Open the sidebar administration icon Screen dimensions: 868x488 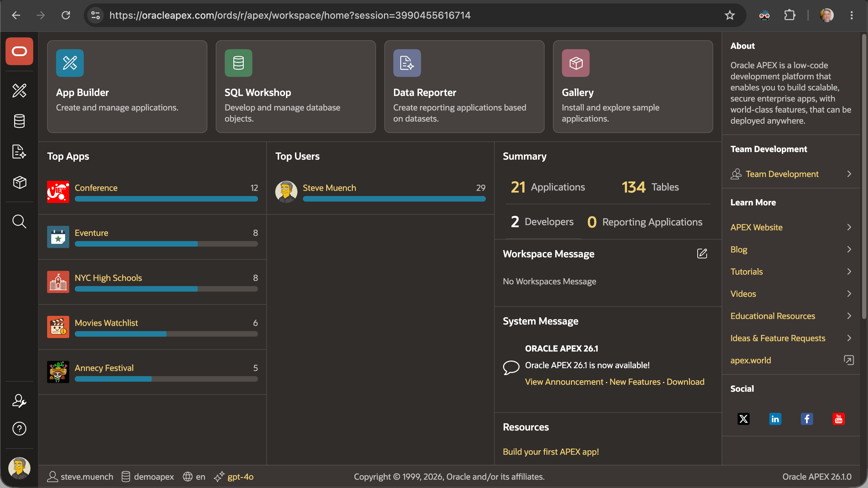click(x=19, y=401)
